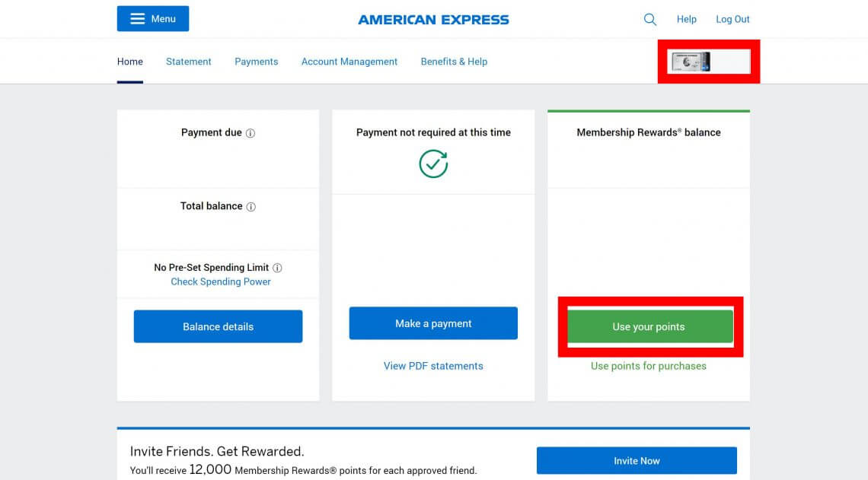Click the Balance details button
The image size is (868, 480).
218,326
